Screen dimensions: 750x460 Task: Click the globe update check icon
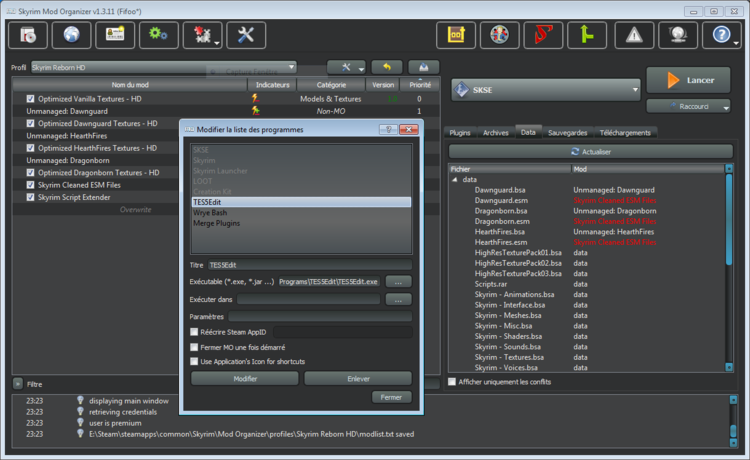coord(678,35)
